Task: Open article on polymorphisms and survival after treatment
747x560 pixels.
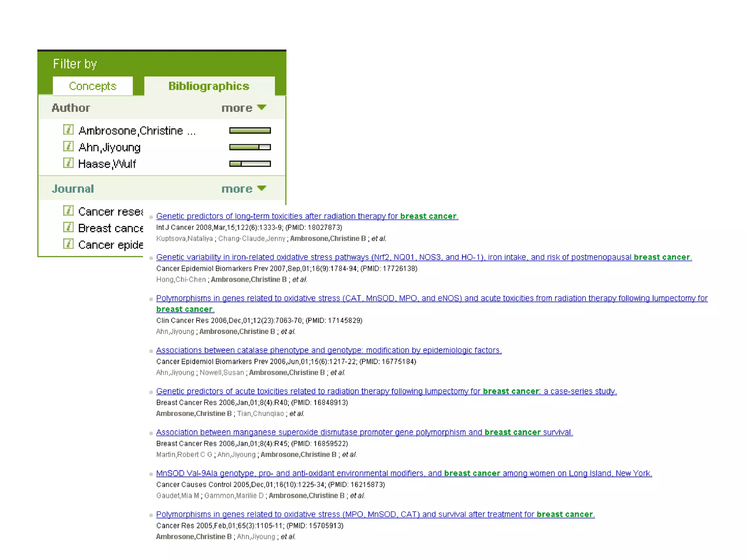Action: coord(375,514)
